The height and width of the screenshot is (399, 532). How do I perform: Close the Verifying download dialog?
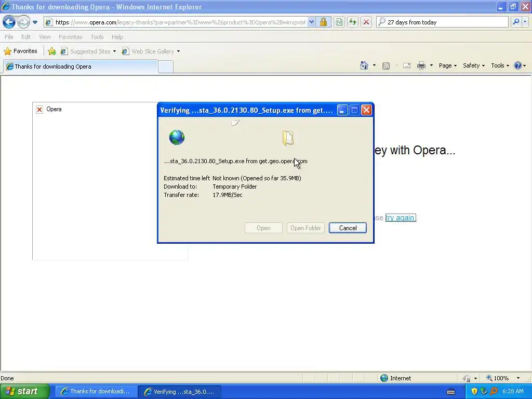(366, 110)
